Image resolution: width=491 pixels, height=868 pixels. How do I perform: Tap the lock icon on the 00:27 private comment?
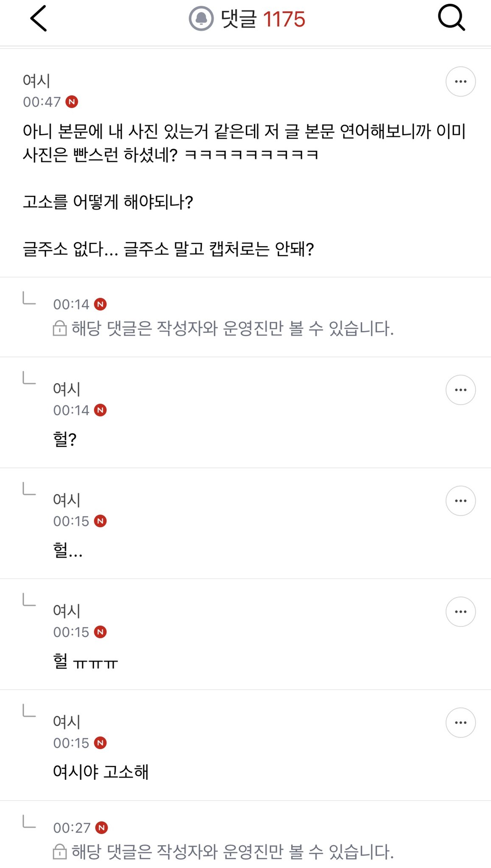point(60,852)
